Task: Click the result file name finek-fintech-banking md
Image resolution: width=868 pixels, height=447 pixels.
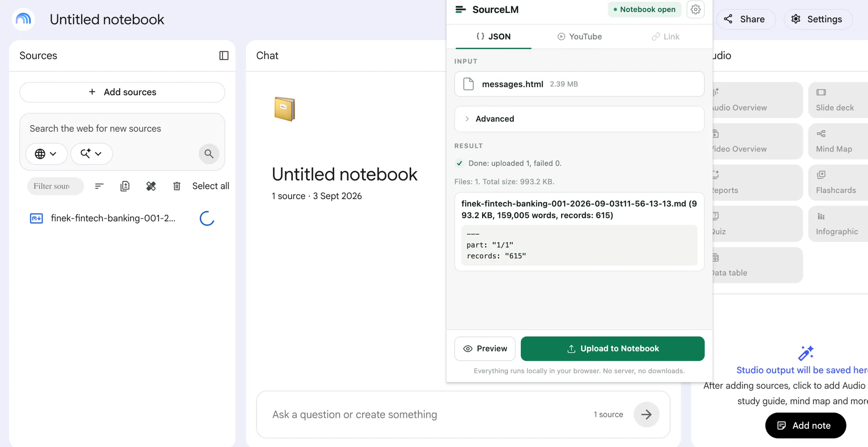Action: 579,209
